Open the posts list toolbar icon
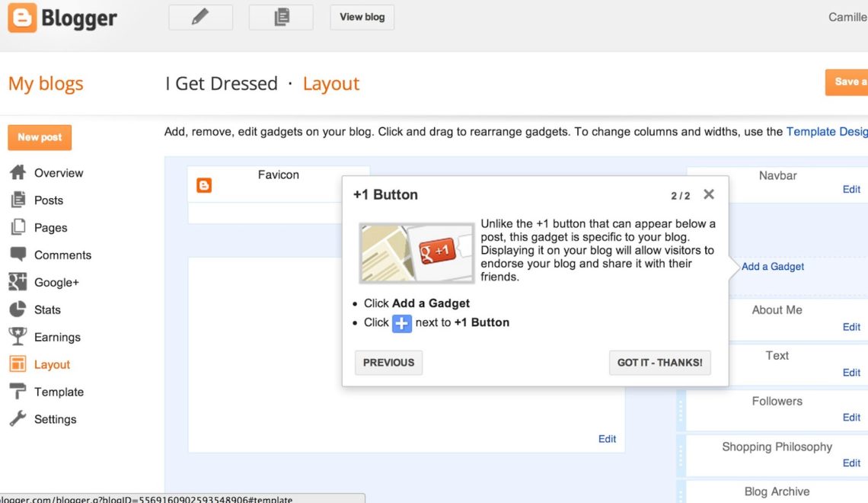The width and height of the screenshot is (868, 503). [x=281, y=18]
